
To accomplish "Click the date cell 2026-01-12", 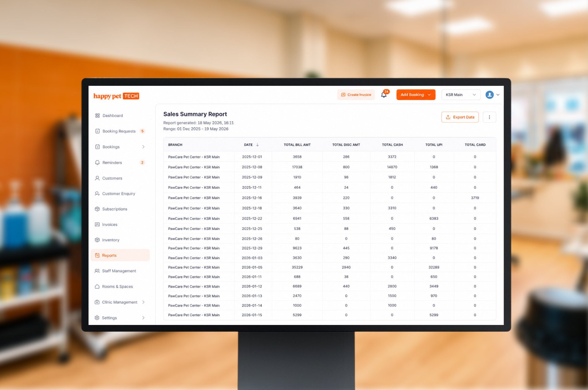I will 252,286.
